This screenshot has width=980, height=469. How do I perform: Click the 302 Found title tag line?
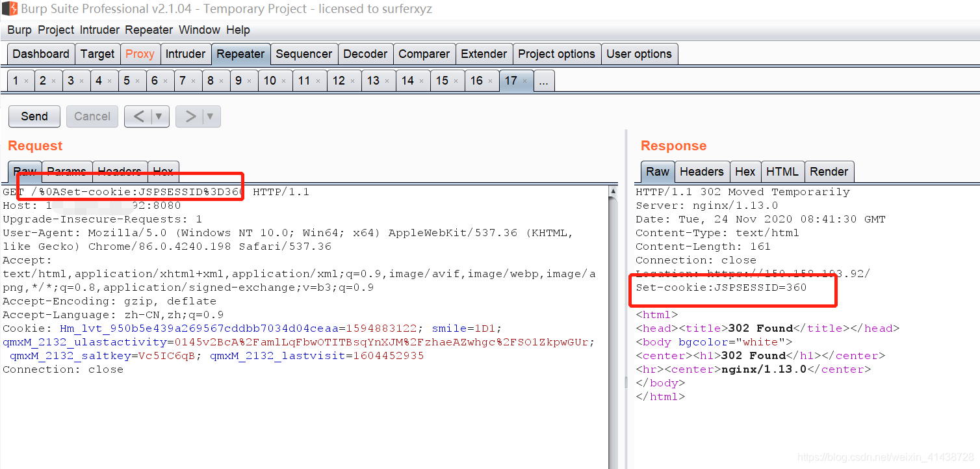point(767,328)
